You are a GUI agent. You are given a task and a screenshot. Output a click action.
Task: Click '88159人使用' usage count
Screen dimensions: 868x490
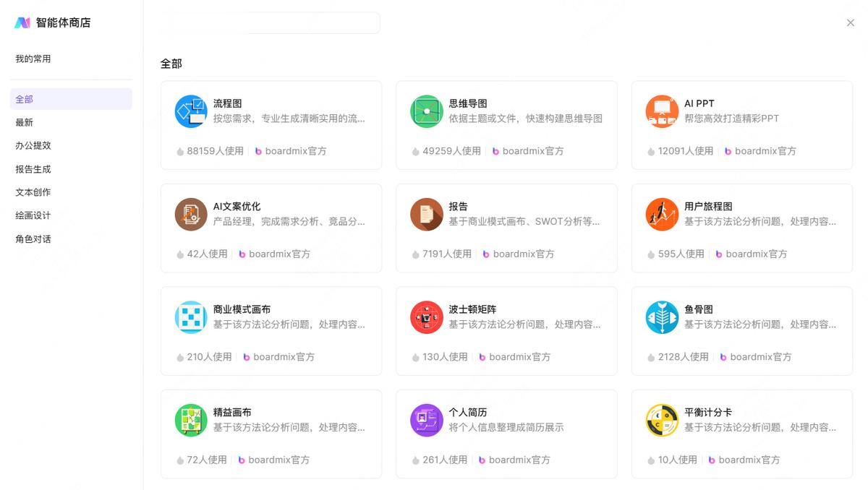tap(215, 151)
